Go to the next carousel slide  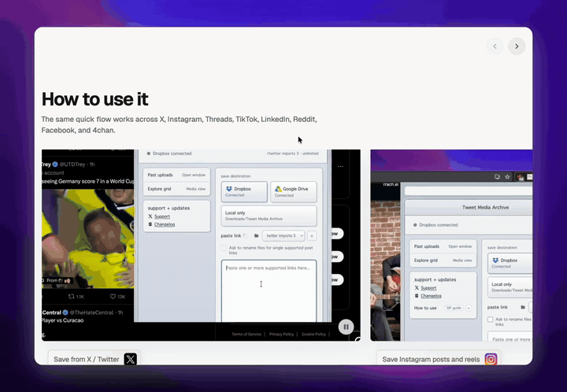tap(517, 46)
